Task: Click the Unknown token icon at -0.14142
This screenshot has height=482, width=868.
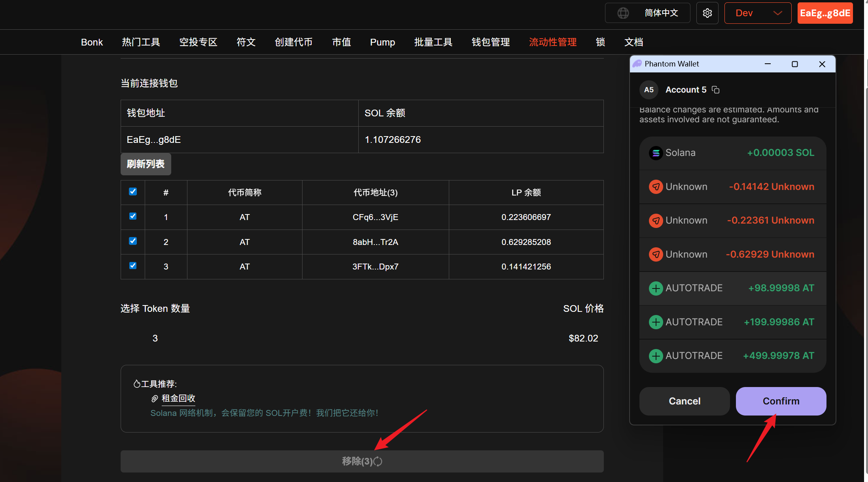Action: click(656, 187)
